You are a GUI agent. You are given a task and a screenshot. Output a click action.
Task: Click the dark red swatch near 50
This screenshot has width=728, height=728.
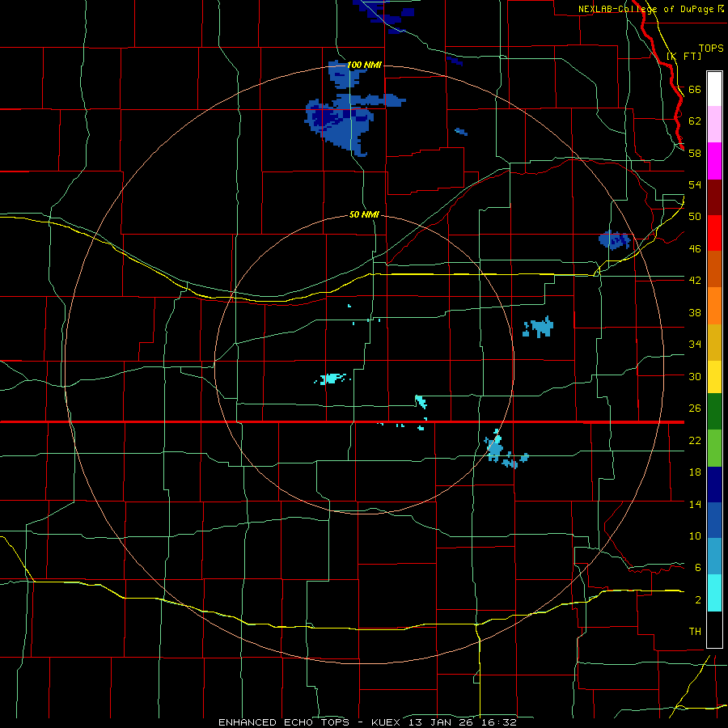tap(714, 198)
